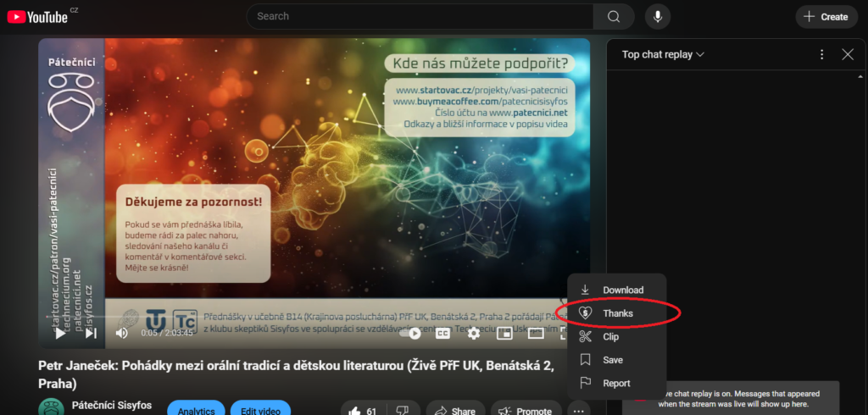Open chat panel three-dot options menu
Viewport: 868px width, 415px height.
(x=821, y=54)
